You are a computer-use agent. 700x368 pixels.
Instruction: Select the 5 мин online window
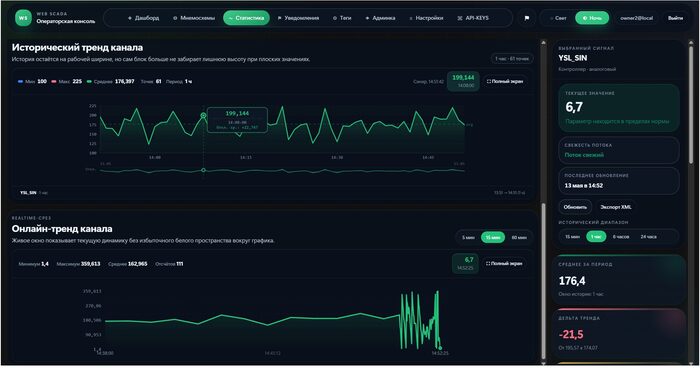click(468, 238)
